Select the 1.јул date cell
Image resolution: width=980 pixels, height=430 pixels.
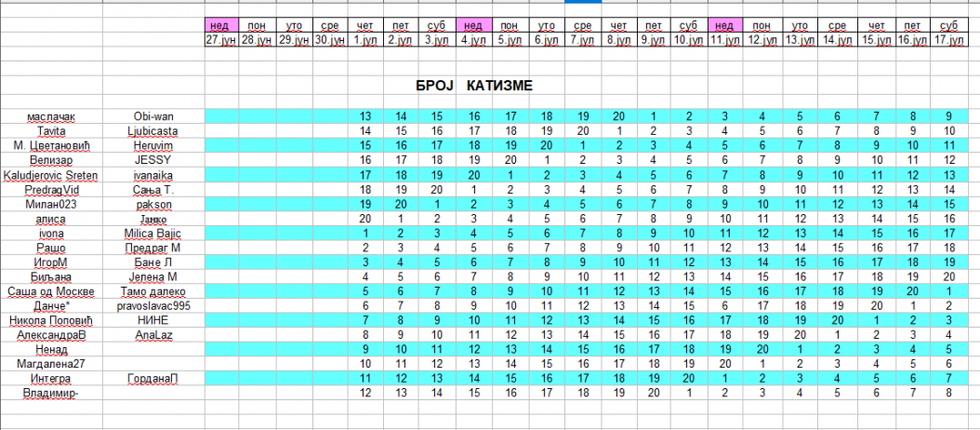pos(365,39)
